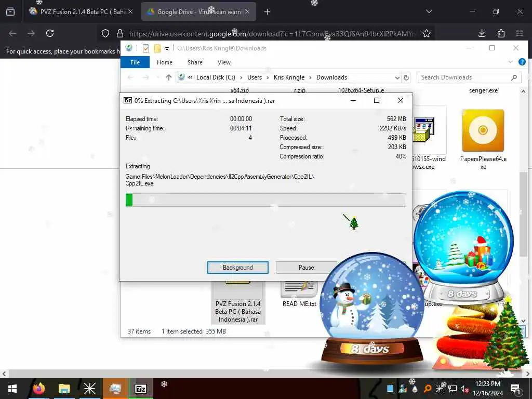Click taskbar clock showing 12:23 PM
The image size is (532, 399).
[488, 389]
